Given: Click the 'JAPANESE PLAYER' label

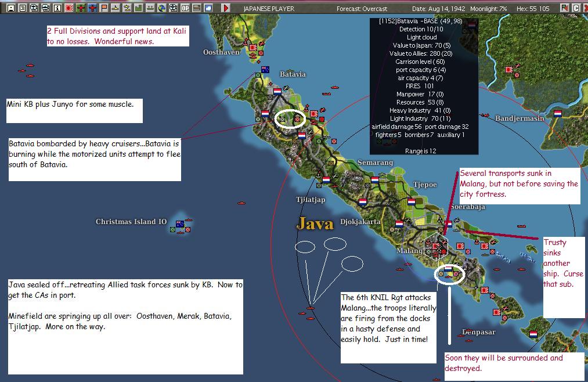Looking at the screenshot, I should tap(269, 8).
